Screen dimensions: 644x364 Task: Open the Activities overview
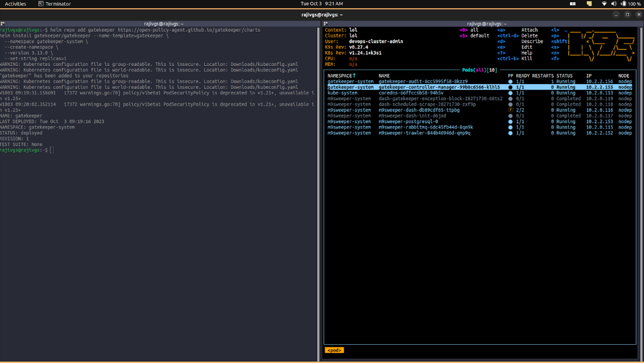pyautogui.click(x=16, y=4)
